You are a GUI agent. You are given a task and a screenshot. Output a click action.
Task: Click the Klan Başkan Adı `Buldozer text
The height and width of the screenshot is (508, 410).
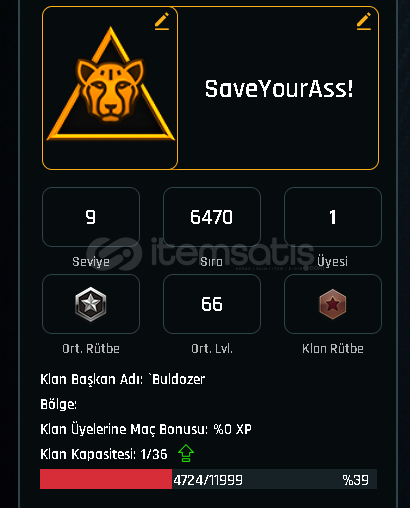pyautogui.click(x=123, y=379)
